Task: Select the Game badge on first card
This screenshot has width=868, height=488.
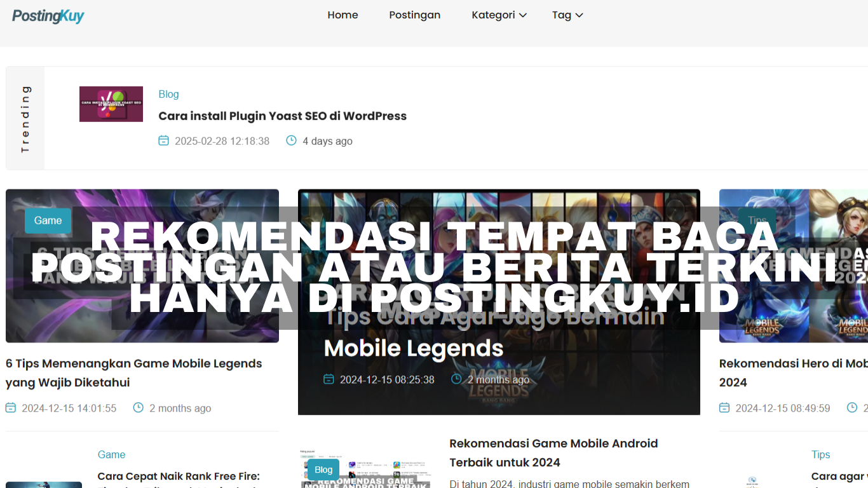Action: (x=48, y=220)
